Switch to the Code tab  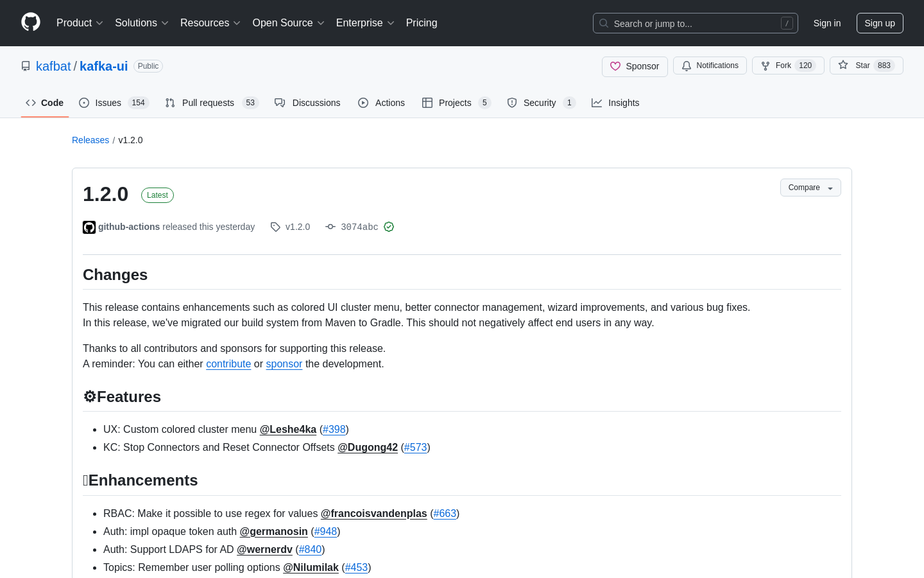coord(45,103)
